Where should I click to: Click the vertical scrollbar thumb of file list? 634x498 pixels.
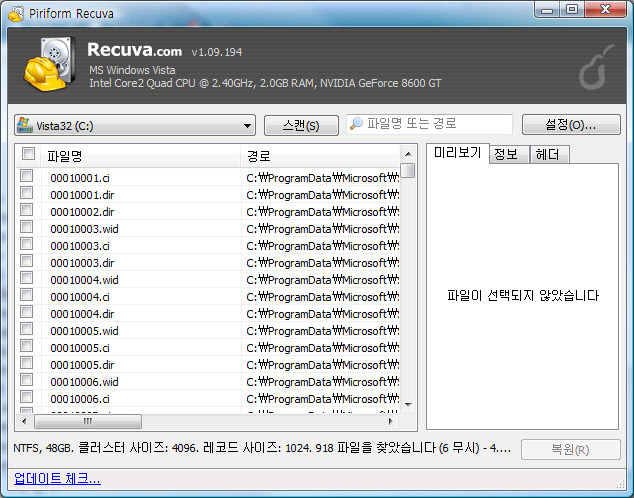[408, 170]
